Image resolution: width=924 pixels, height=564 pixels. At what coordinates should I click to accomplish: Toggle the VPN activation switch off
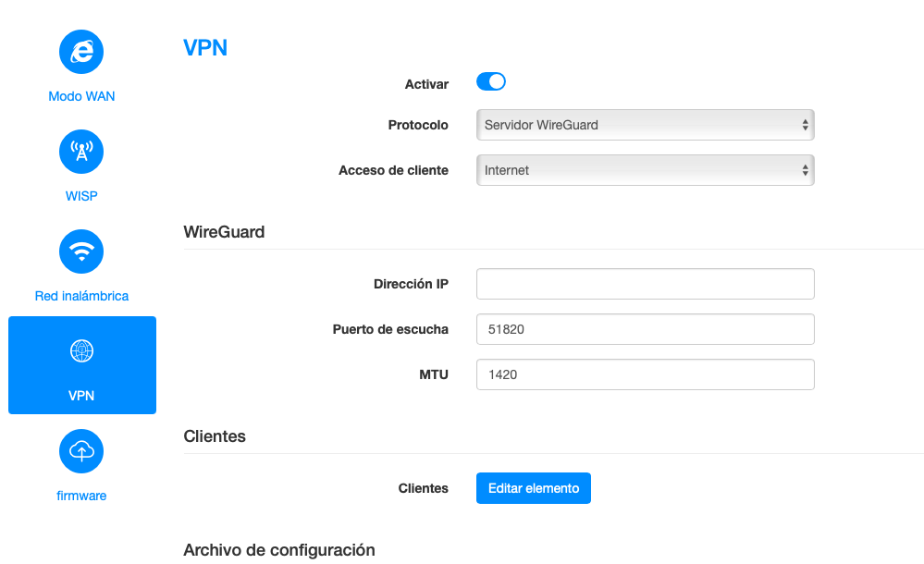point(491,81)
